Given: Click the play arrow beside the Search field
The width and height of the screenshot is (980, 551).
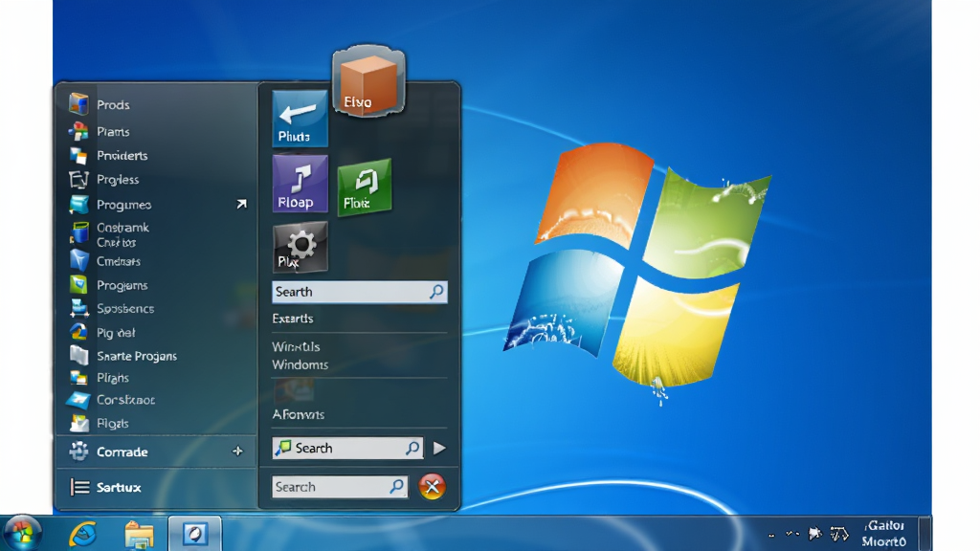Looking at the screenshot, I should click(439, 448).
